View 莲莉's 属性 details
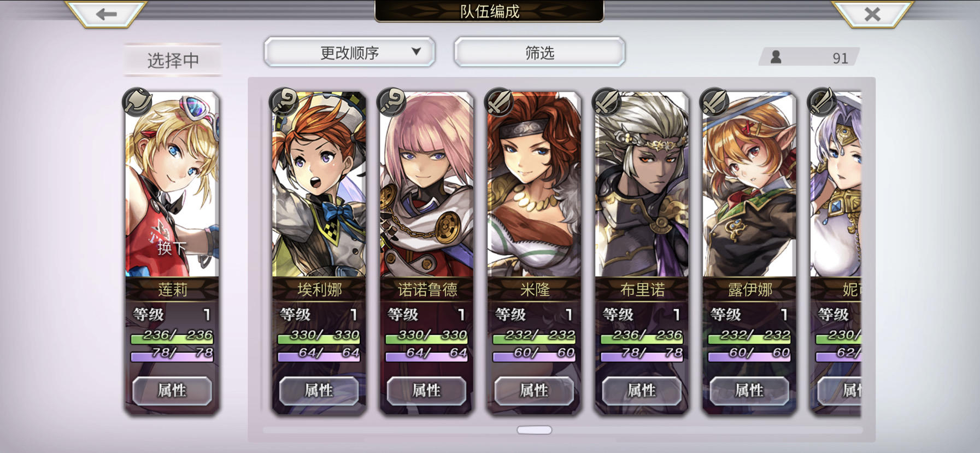 point(172,391)
